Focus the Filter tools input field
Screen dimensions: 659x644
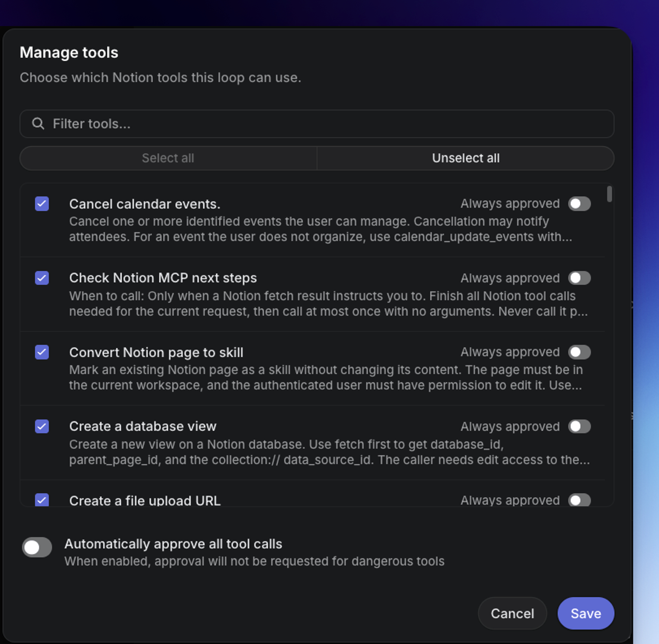click(x=317, y=124)
